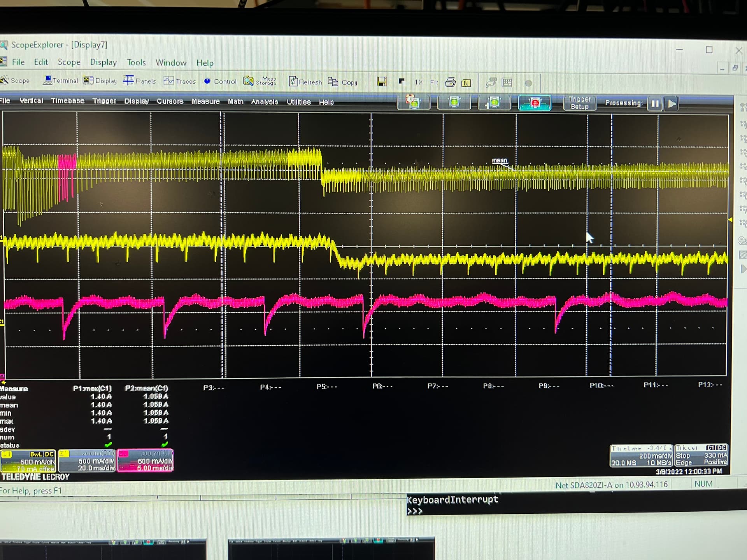Open the Panels toolbar button
The height and width of the screenshot is (560, 747).
click(139, 81)
